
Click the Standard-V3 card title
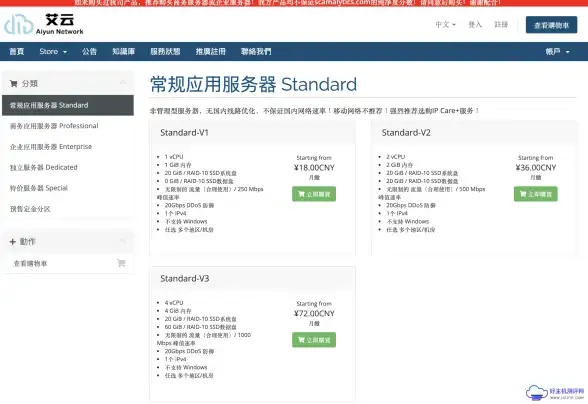pyautogui.click(x=184, y=279)
